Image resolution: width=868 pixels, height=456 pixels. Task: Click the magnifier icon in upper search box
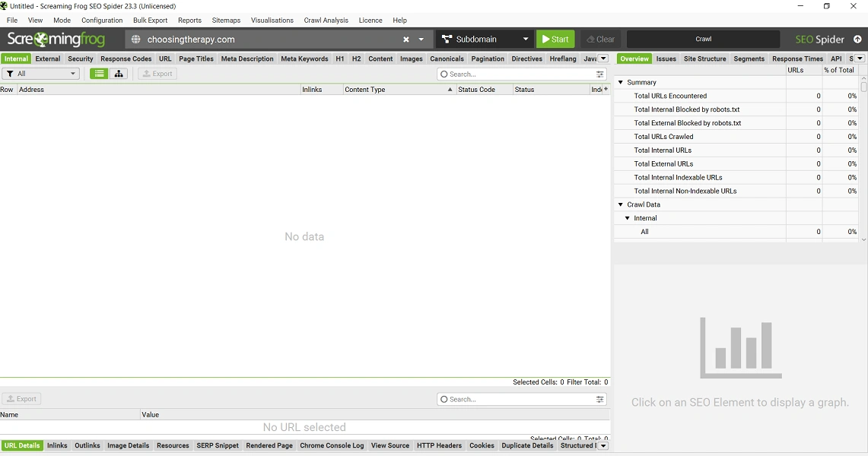[x=444, y=74]
